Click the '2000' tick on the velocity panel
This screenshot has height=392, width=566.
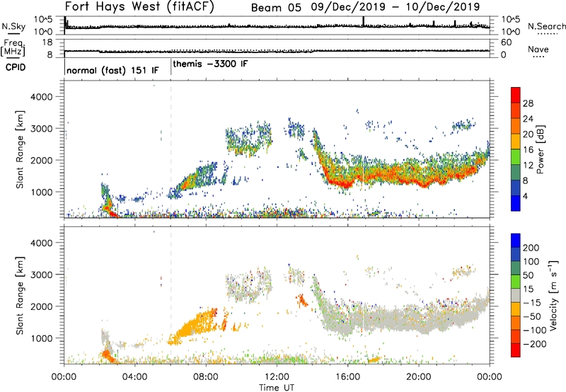pyautogui.click(x=42, y=306)
